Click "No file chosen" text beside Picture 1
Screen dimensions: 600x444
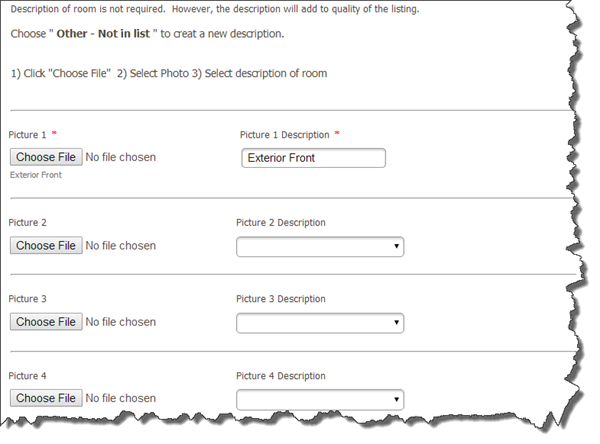pos(121,157)
